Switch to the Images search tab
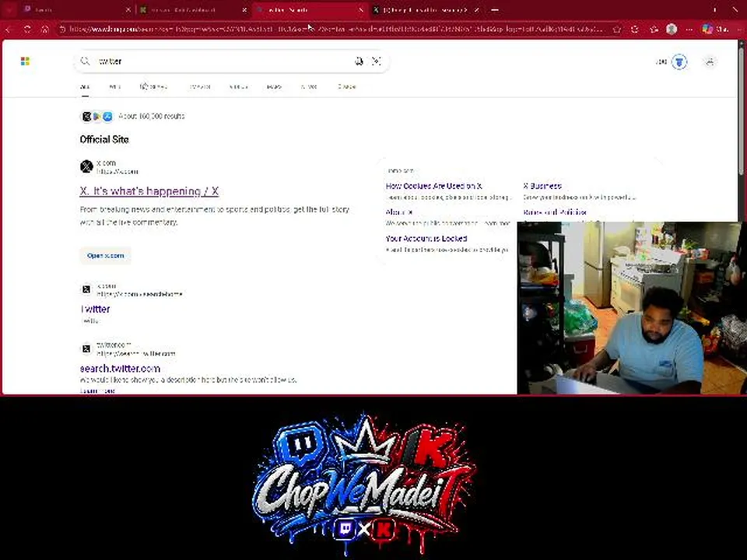This screenshot has height=560, width=747. [x=200, y=86]
